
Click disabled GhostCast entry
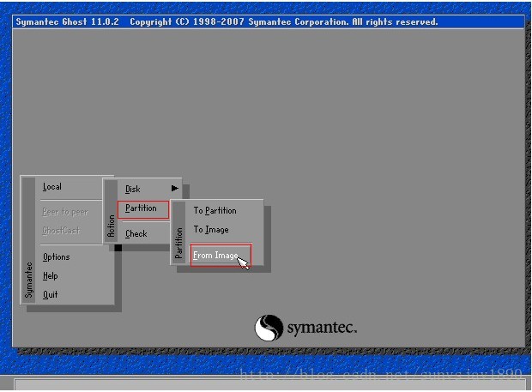(x=62, y=231)
